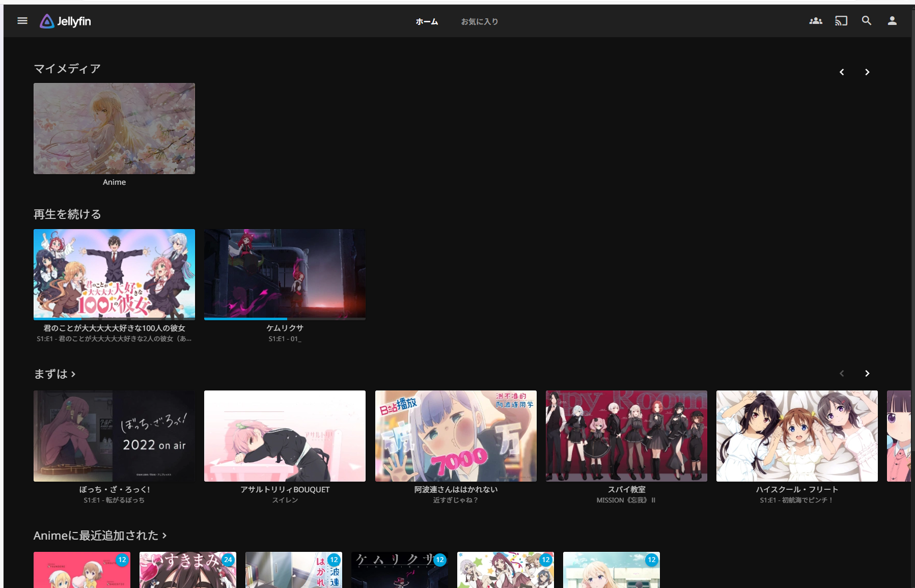
Task: Open the ぼっち・ざ・ろっく! title link
Action: (x=114, y=489)
